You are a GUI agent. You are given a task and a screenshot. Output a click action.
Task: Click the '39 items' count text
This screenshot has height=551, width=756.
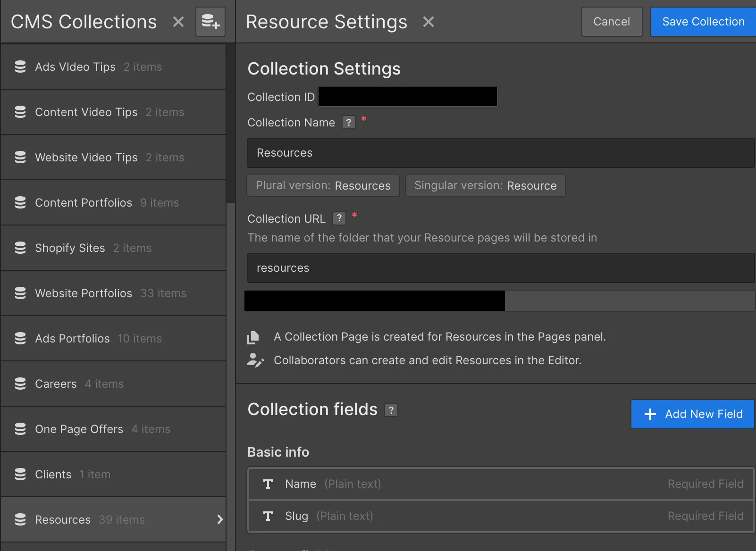(x=122, y=520)
